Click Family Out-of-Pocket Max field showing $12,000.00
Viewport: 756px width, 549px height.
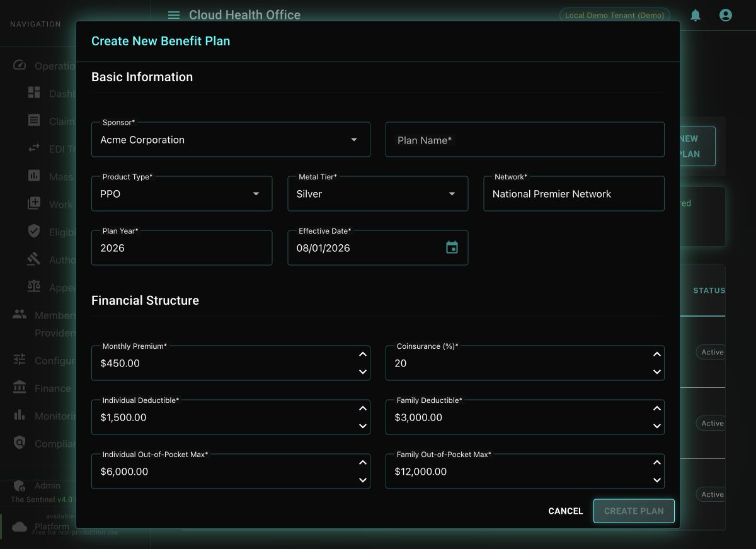[525, 472]
